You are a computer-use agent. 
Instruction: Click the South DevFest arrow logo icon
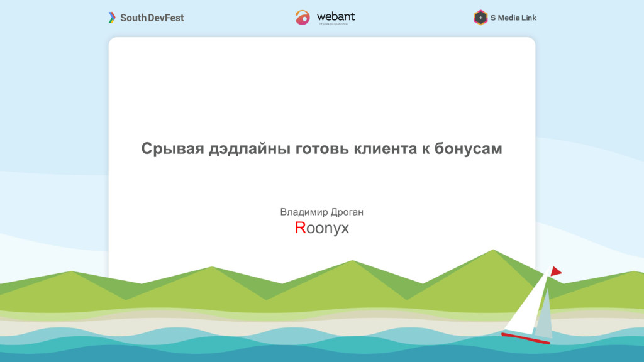[x=112, y=18]
